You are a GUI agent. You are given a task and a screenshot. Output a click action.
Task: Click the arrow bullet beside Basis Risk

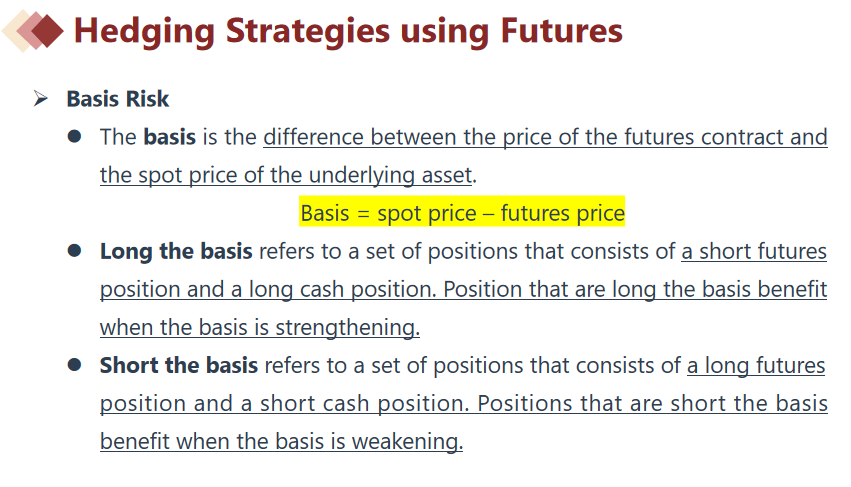(41, 99)
